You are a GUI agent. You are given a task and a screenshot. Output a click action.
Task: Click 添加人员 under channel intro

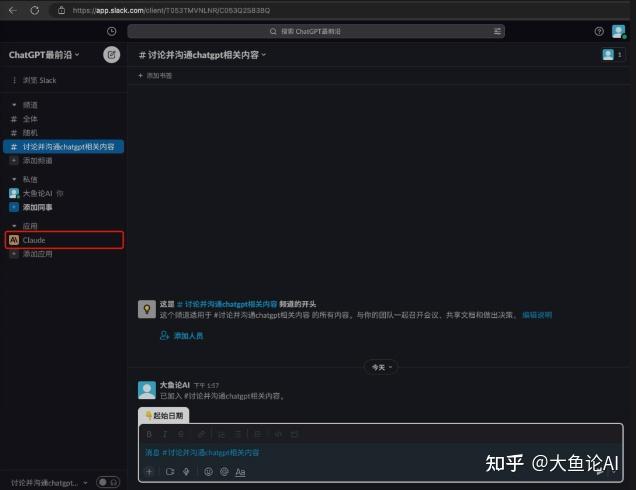tap(182, 336)
